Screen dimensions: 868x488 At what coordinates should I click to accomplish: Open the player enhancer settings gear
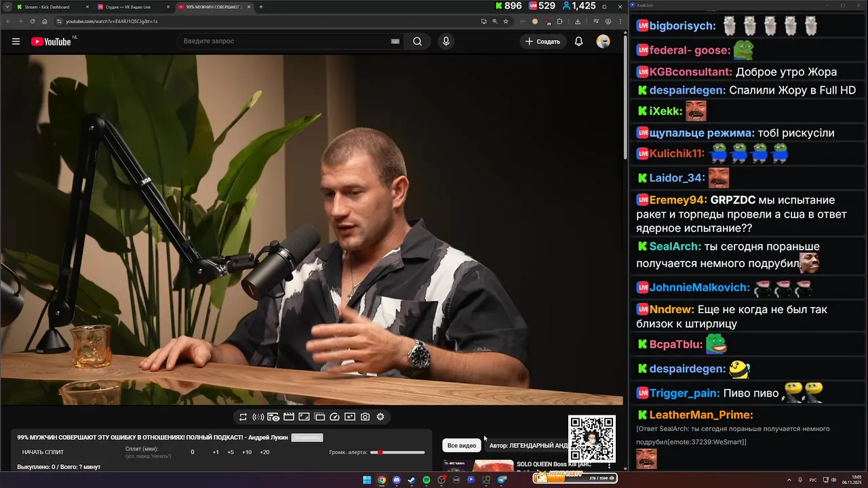(x=380, y=417)
